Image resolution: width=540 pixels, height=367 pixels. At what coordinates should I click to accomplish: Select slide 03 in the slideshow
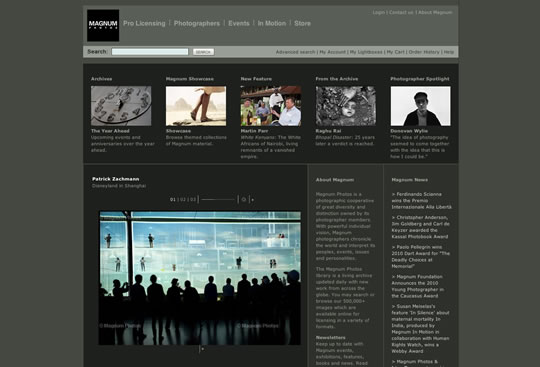click(x=193, y=199)
